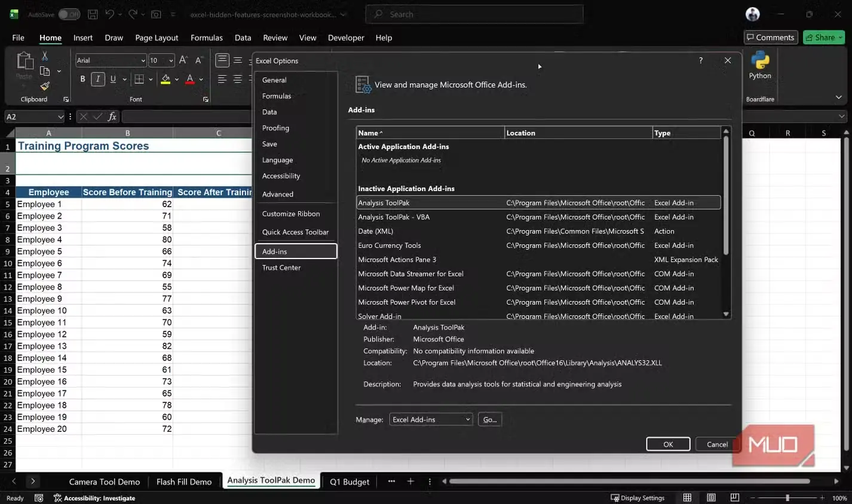Switch to Page Break Preview in status bar

(x=735, y=498)
